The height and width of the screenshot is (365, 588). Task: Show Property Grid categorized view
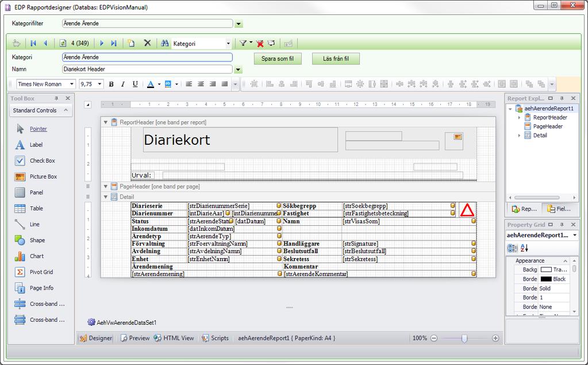512,248
